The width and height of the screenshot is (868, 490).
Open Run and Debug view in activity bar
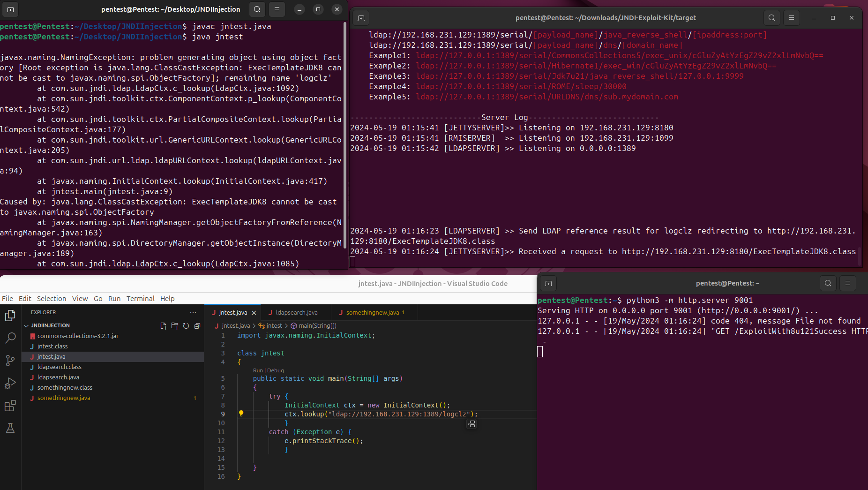click(10, 383)
